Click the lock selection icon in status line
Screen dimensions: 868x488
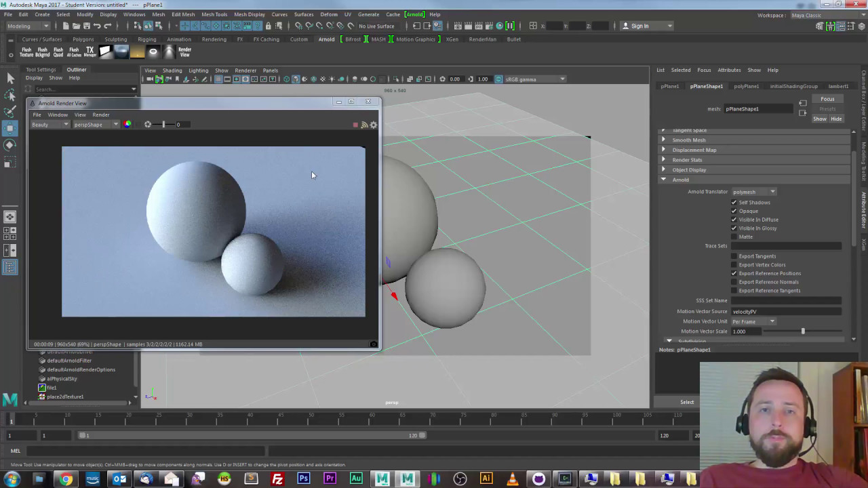(x=269, y=26)
